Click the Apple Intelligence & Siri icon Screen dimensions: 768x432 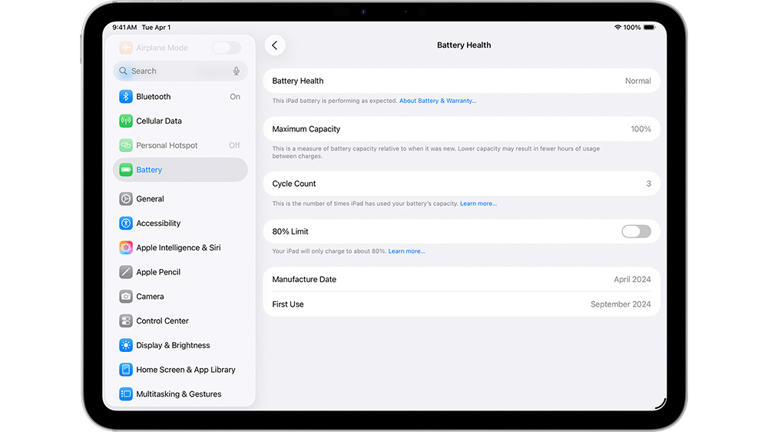(x=126, y=248)
